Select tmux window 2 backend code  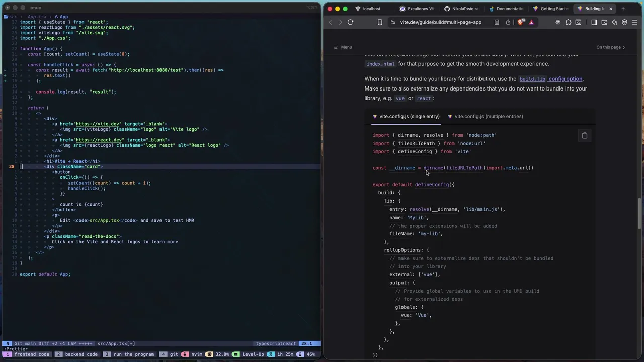click(x=76, y=354)
